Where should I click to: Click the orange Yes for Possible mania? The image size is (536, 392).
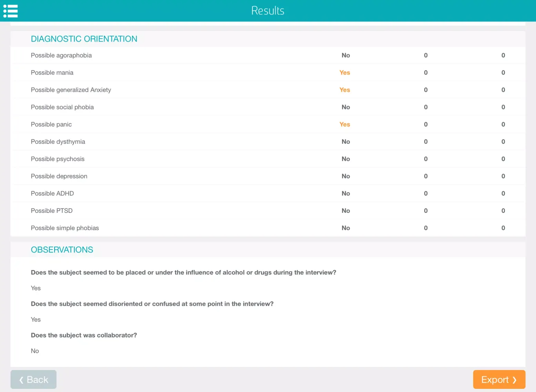(x=345, y=73)
